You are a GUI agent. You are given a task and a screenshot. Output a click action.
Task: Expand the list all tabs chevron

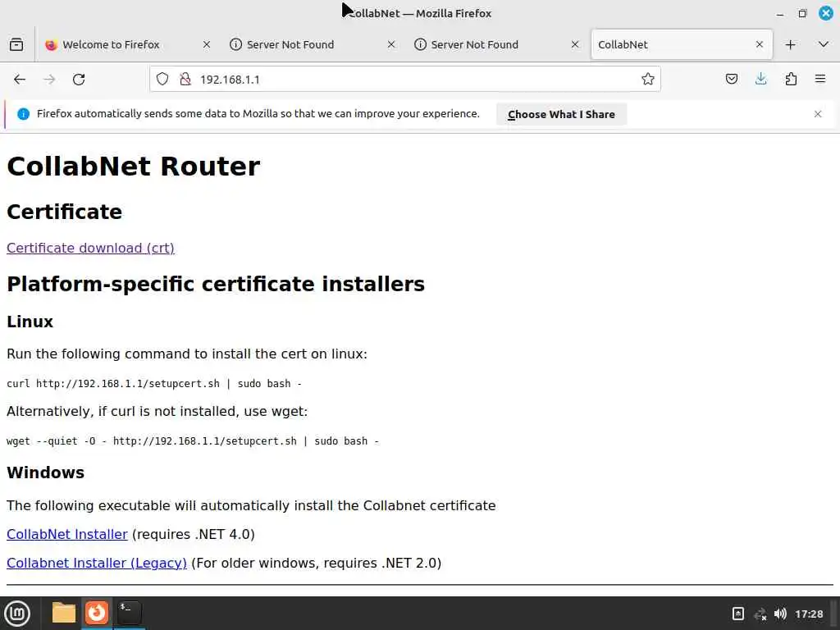point(824,44)
